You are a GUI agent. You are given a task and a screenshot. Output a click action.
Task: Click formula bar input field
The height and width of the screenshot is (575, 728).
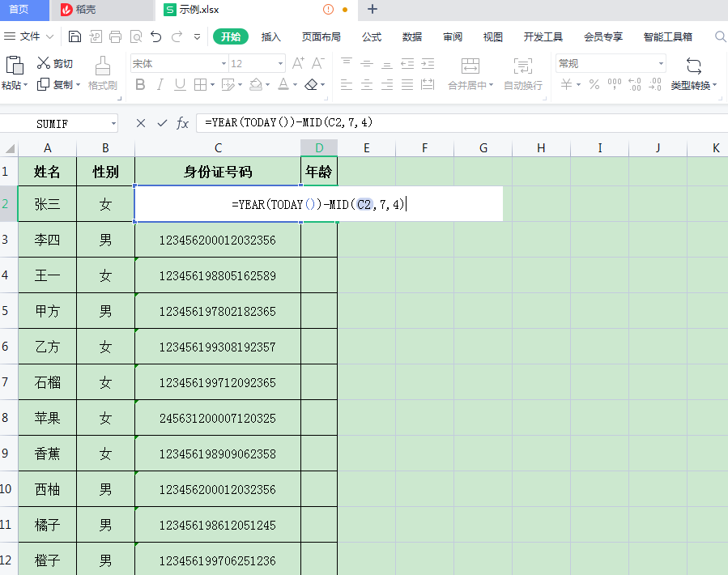click(462, 123)
